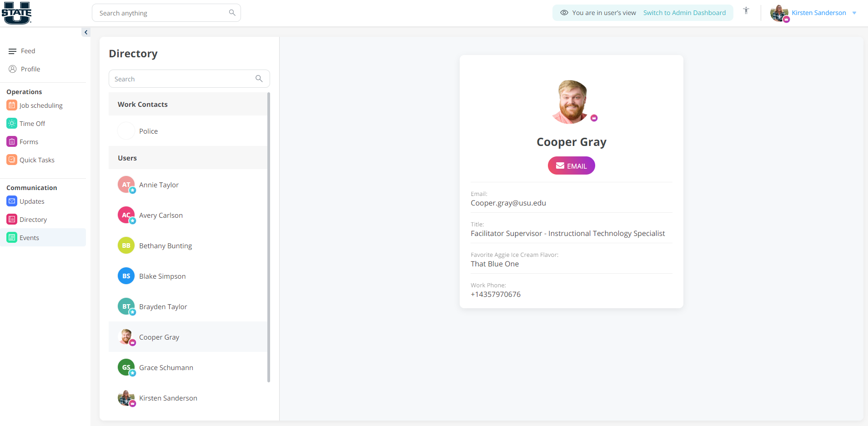Screen dimensions: 868x426
Task: Click Switch to Admin Dashboard
Action: coord(684,13)
